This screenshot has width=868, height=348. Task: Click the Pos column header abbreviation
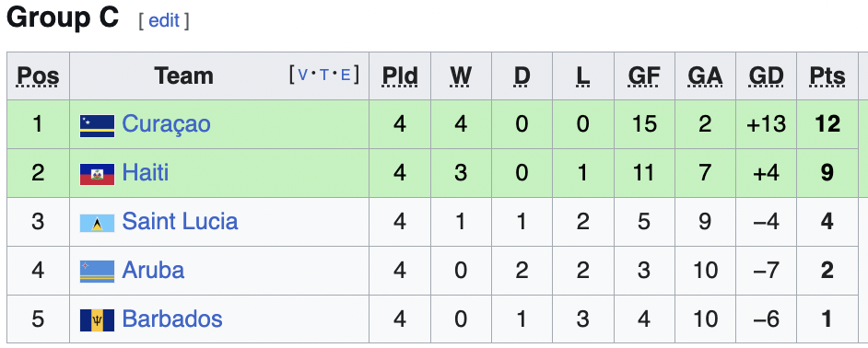(x=38, y=76)
